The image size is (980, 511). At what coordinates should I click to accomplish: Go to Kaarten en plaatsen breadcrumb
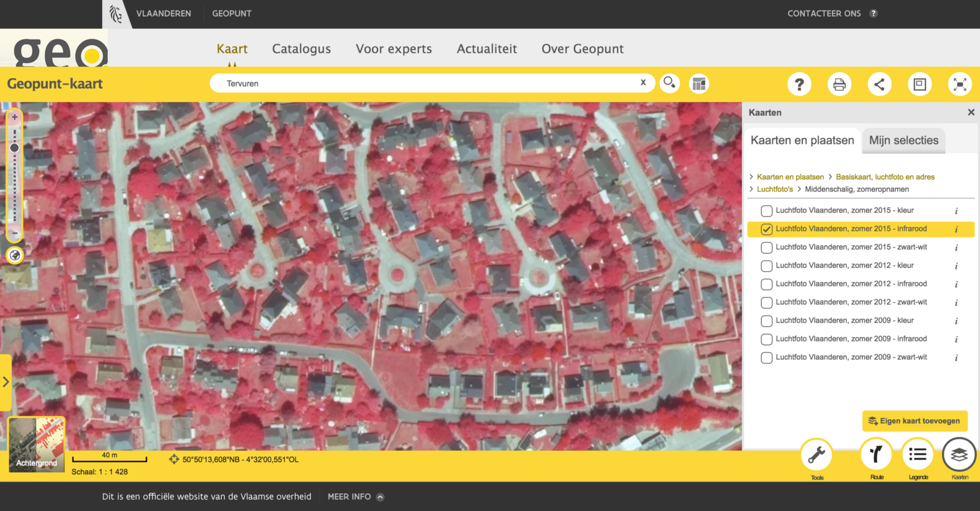(790, 177)
